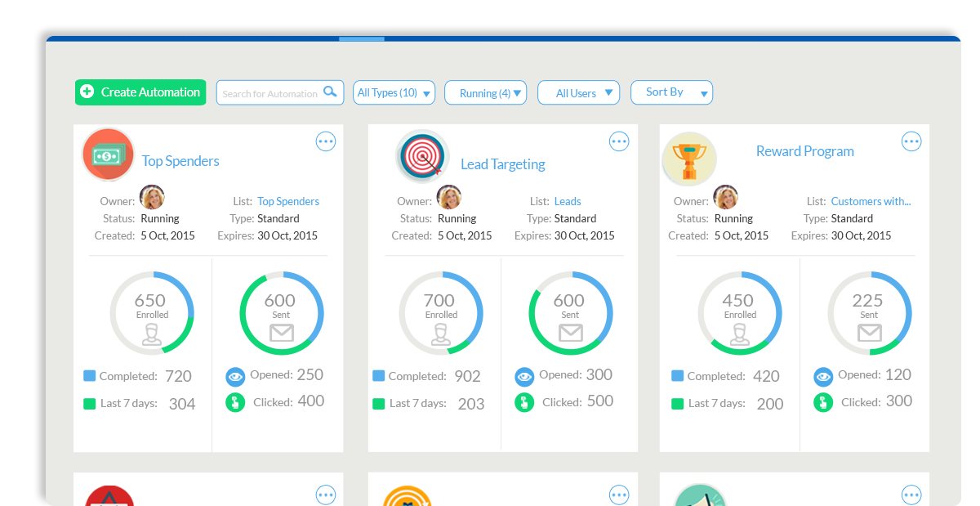Viewport: 980px width, 506px height.
Task: Open the Running (4) filter dropdown
Action: point(485,92)
